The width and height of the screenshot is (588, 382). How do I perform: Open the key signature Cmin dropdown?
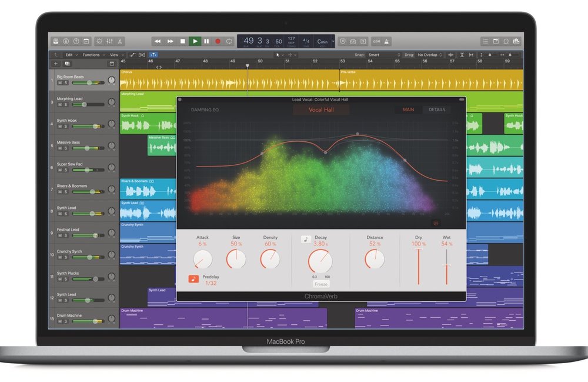tap(325, 41)
